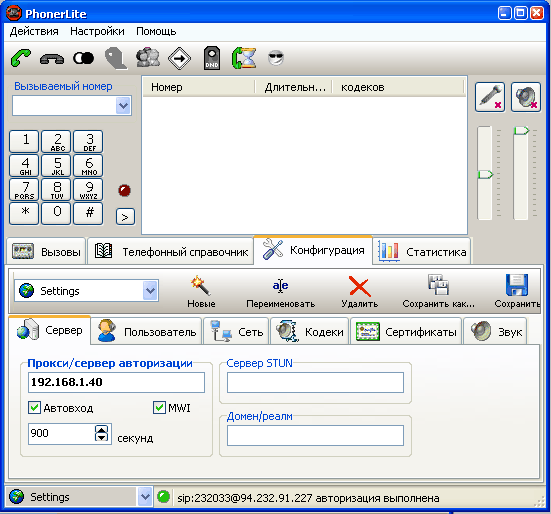
Task: Toggle the Автовход checkbox
Action: click(34, 408)
